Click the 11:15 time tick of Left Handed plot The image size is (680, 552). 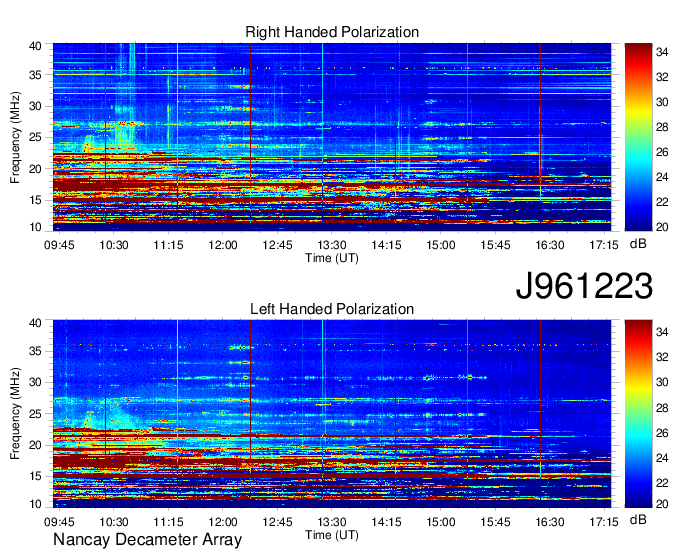(x=168, y=522)
